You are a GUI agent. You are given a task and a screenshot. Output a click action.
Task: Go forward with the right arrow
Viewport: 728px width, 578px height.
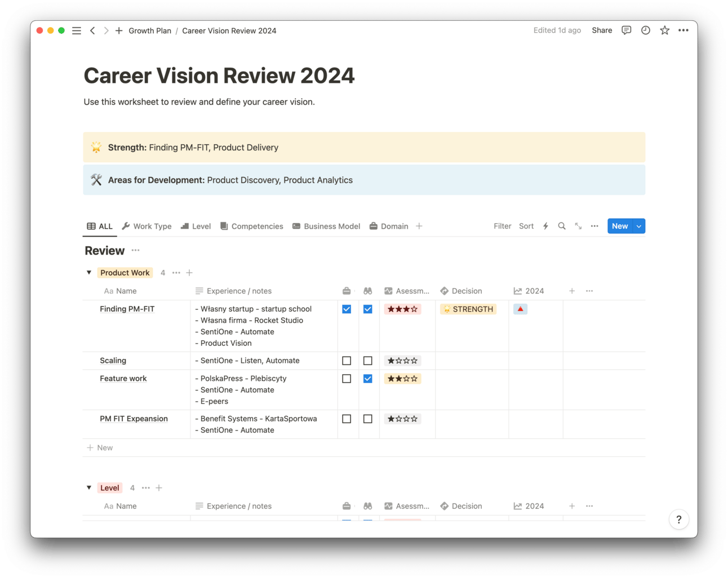pos(106,30)
